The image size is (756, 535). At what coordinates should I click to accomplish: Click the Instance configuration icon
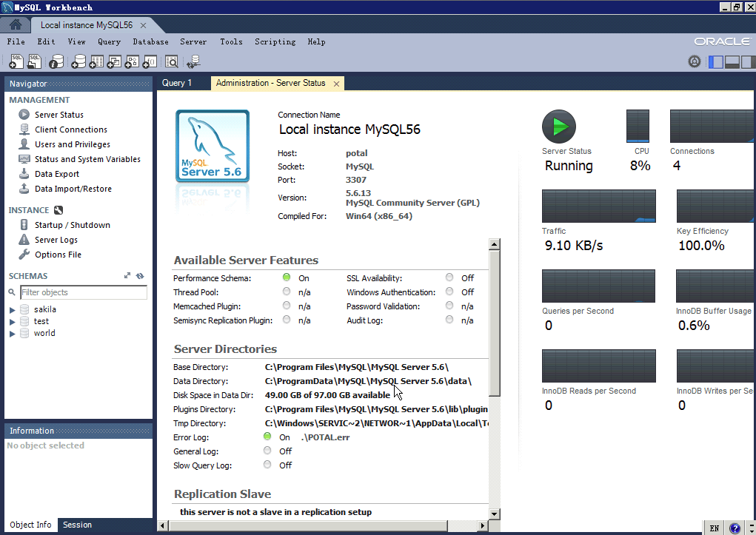[58, 210]
